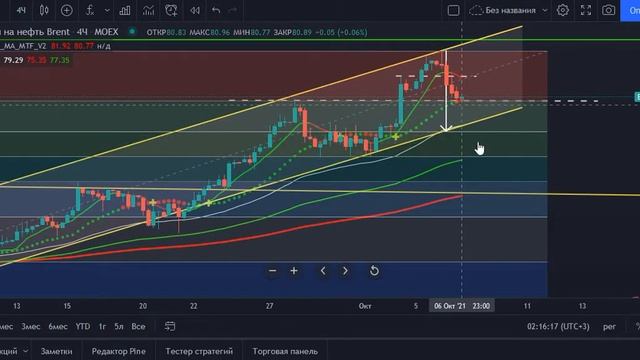Open the Торговая панель tab

pyautogui.click(x=285, y=351)
